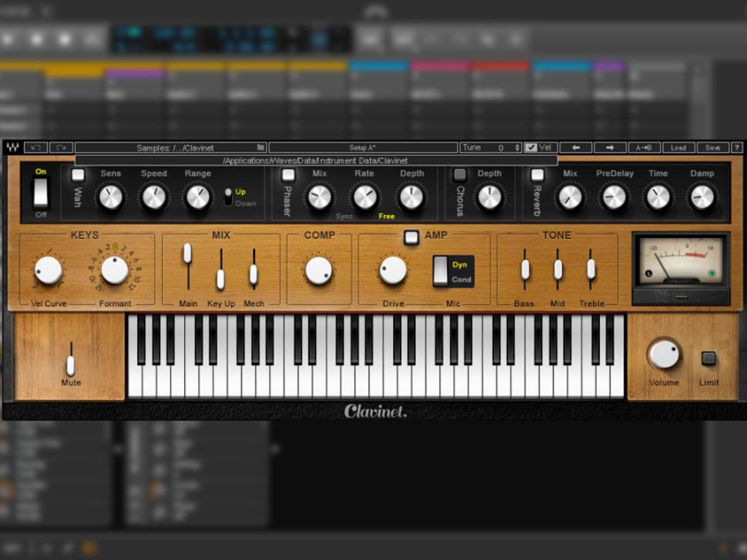Uncheck the Vel velocity checkbox
747x560 pixels.
point(533,147)
